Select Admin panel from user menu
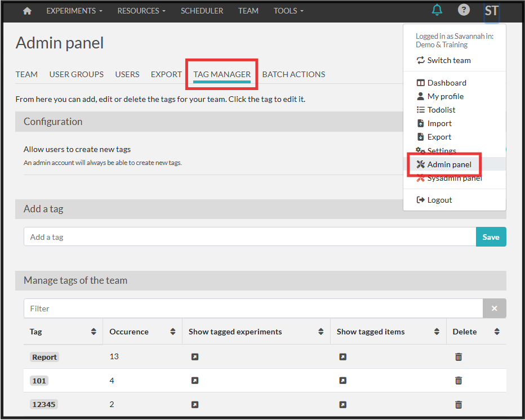 (x=449, y=164)
